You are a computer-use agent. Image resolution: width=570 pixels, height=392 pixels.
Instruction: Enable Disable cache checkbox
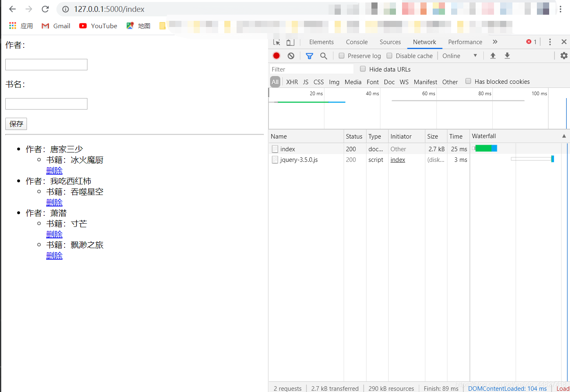pos(389,56)
